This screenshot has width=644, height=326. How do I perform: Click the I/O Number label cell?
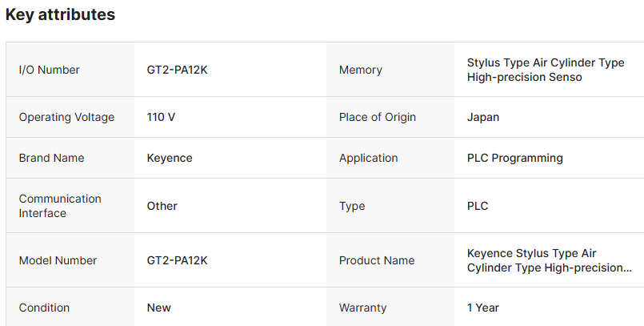click(x=49, y=70)
